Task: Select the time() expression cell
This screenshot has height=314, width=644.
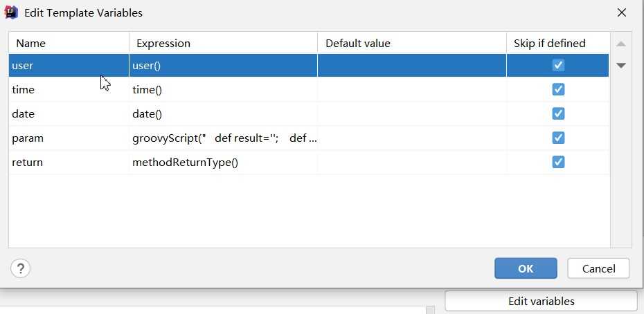Action: tap(223, 89)
